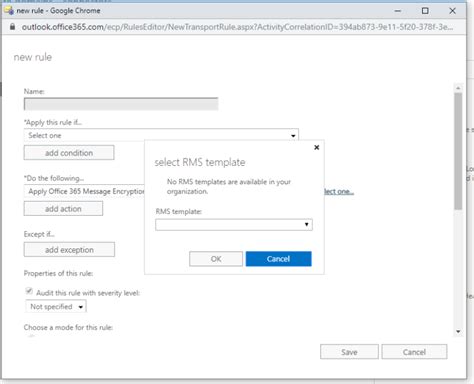Open the Do the following action dropdown
Image resolution: width=474 pixels, height=384 pixels.
pyautogui.click(x=84, y=191)
